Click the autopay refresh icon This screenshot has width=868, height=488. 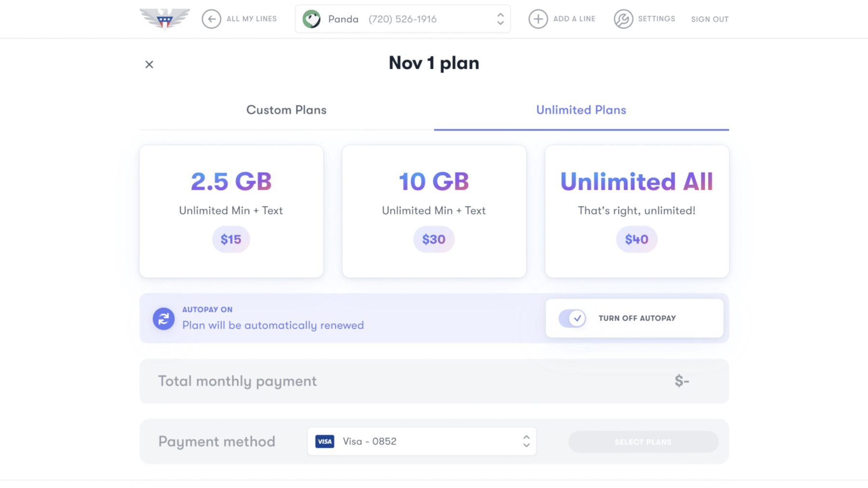(x=163, y=318)
